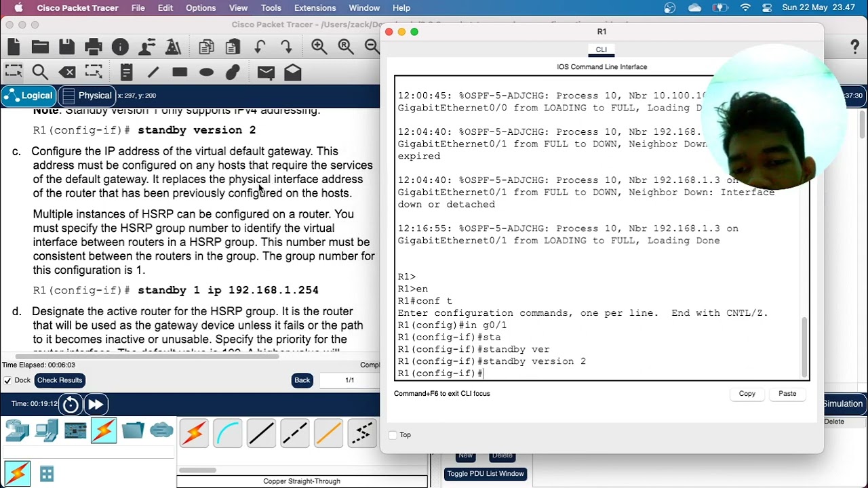Click the connections list horizontal scrollbar
The image size is (868, 488).
[197, 470]
